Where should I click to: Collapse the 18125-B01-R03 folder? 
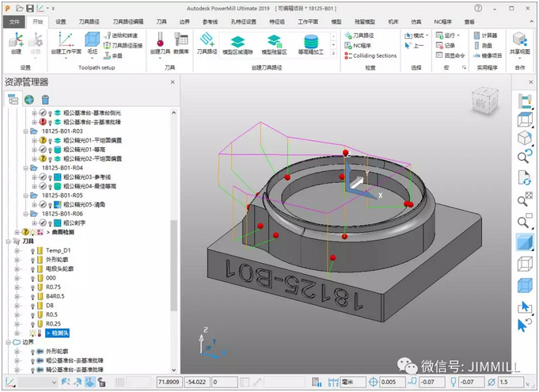click(x=26, y=131)
